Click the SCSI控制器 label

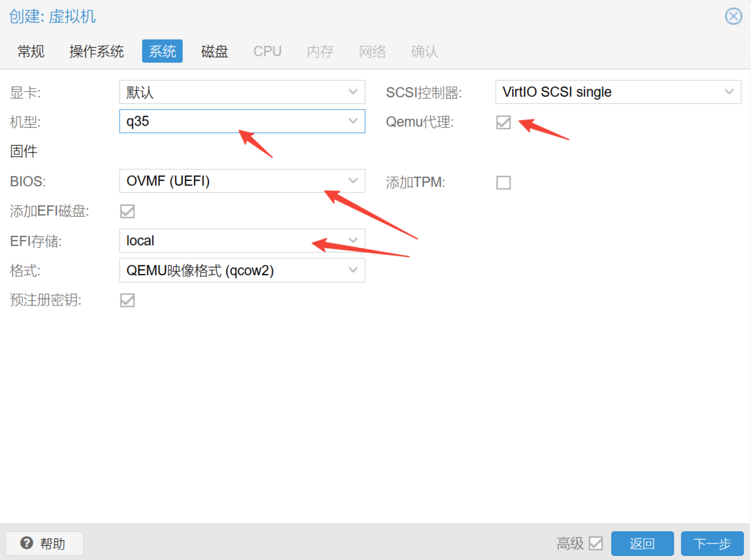tap(424, 92)
